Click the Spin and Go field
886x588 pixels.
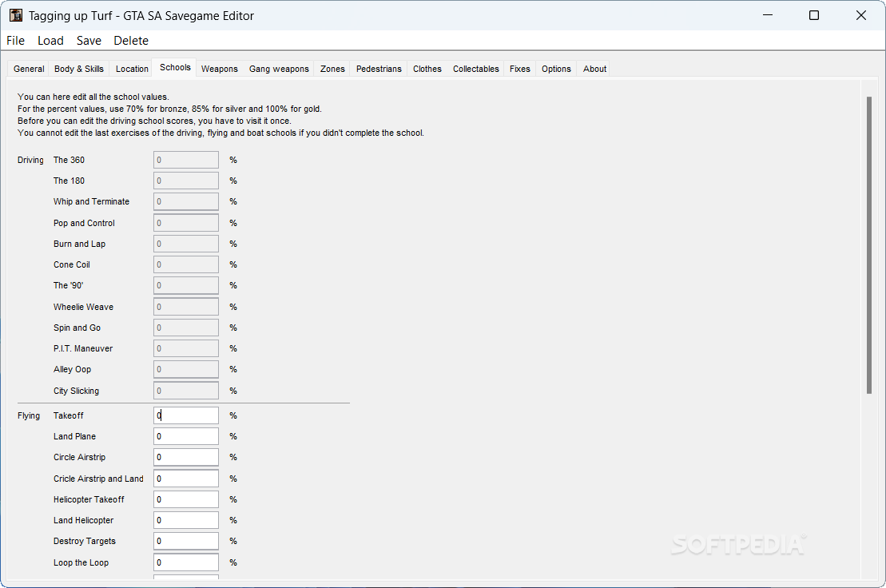(x=186, y=328)
